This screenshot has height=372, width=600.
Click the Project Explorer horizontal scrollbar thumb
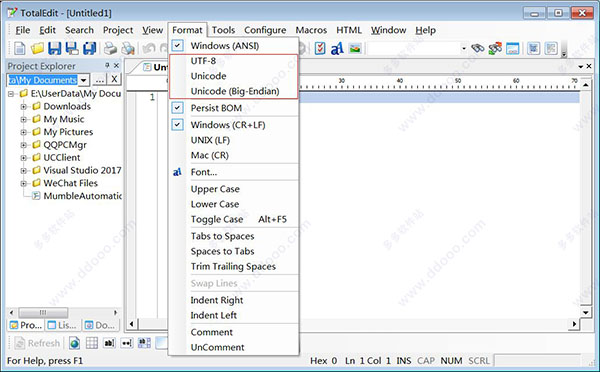point(43,312)
